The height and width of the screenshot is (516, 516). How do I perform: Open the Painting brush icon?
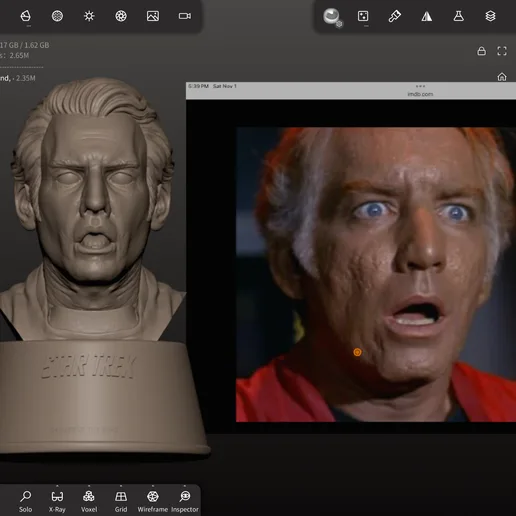point(395,16)
